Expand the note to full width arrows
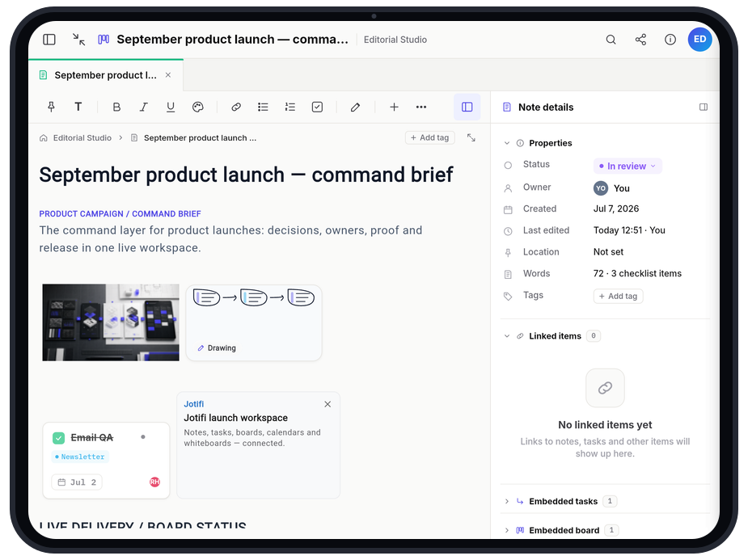Image resolution: width=748 pixels, height=560 pixels. pos(471,137)
